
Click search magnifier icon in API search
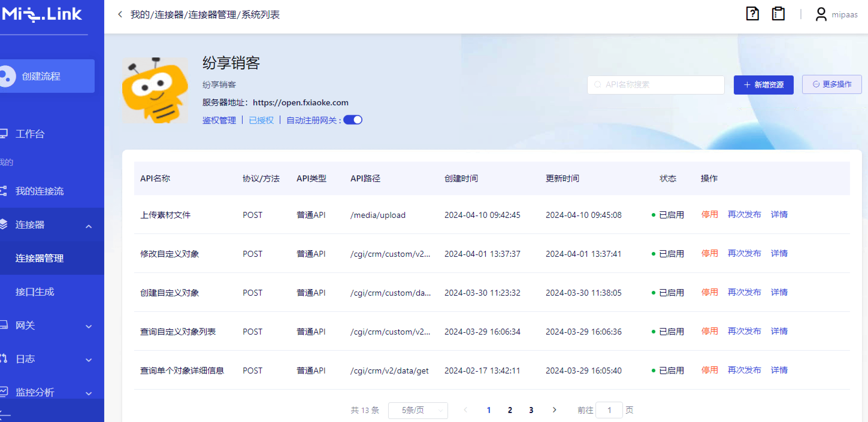click(x=597, y=84)
